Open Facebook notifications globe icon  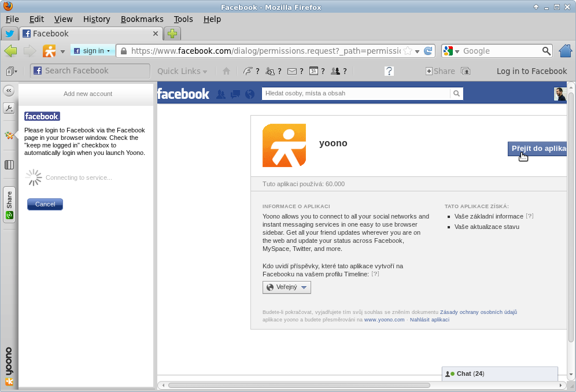(x=250, y=94)
